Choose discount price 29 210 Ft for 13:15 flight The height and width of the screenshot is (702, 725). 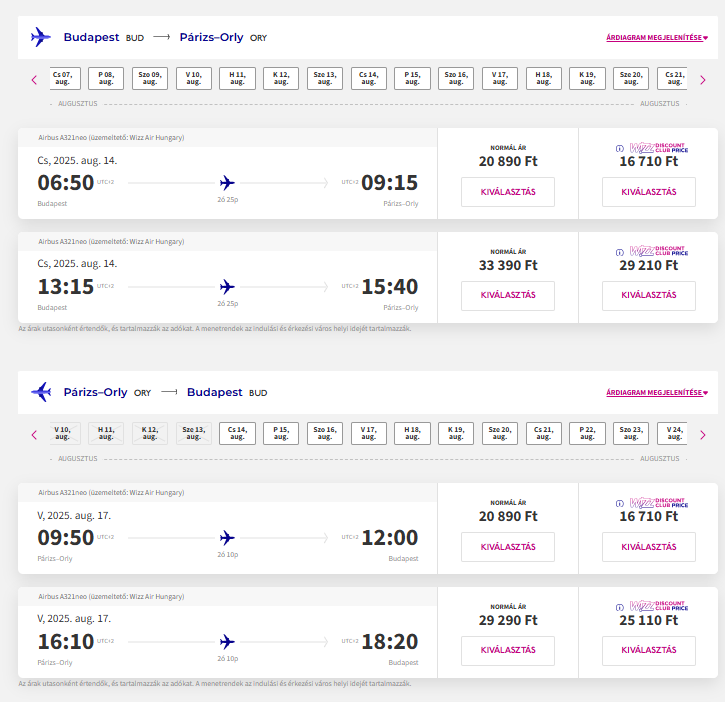[649, 296]
